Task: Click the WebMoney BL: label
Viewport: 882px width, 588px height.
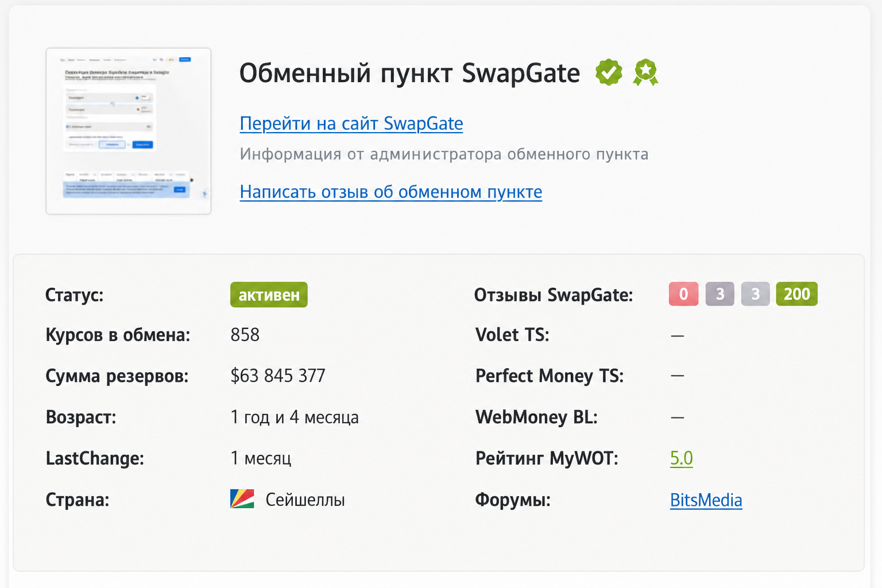Action: [536, 417]
